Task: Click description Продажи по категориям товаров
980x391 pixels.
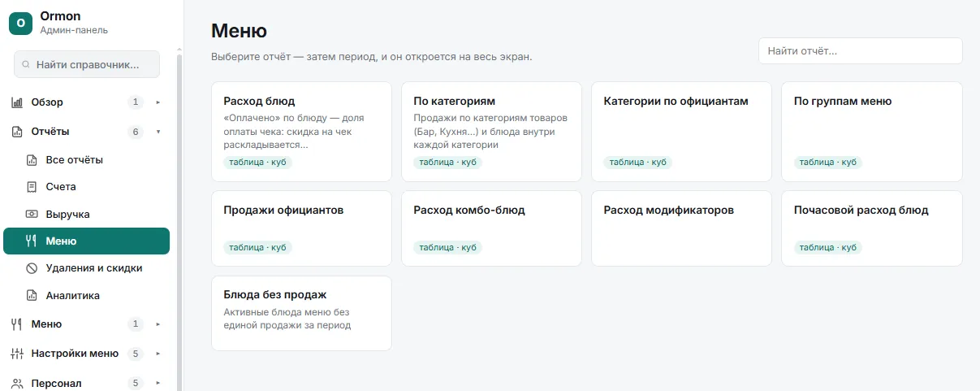Action: 490,131
